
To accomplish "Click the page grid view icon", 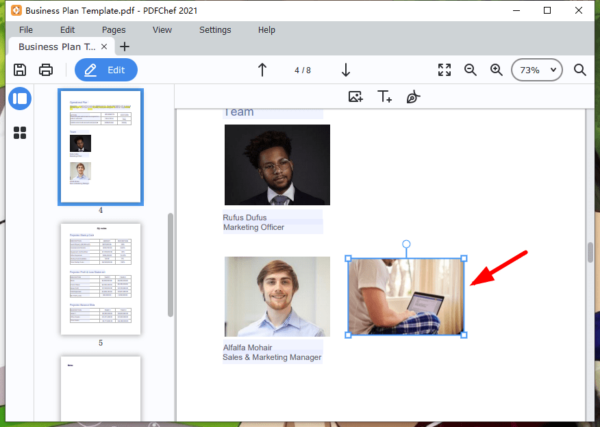I will pyautogui.click(x=20, y=133).
